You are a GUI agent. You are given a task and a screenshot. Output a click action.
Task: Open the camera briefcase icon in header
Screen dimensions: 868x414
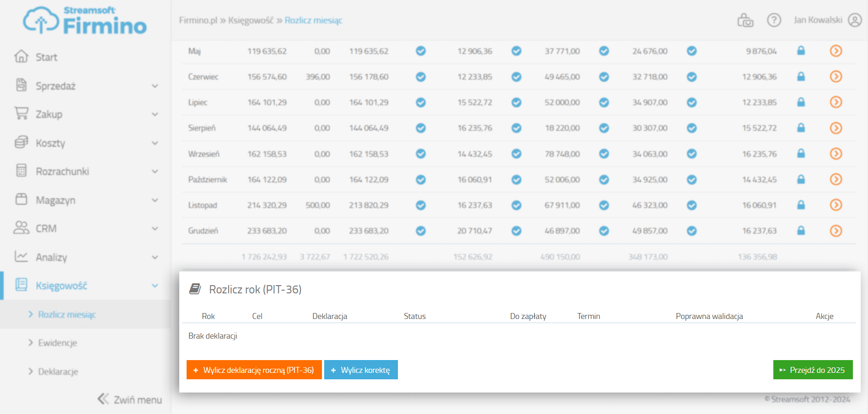click(745, 20)
